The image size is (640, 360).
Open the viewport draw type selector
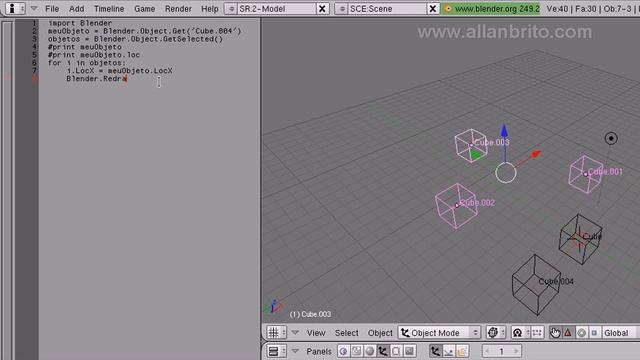tap(496, 333)
